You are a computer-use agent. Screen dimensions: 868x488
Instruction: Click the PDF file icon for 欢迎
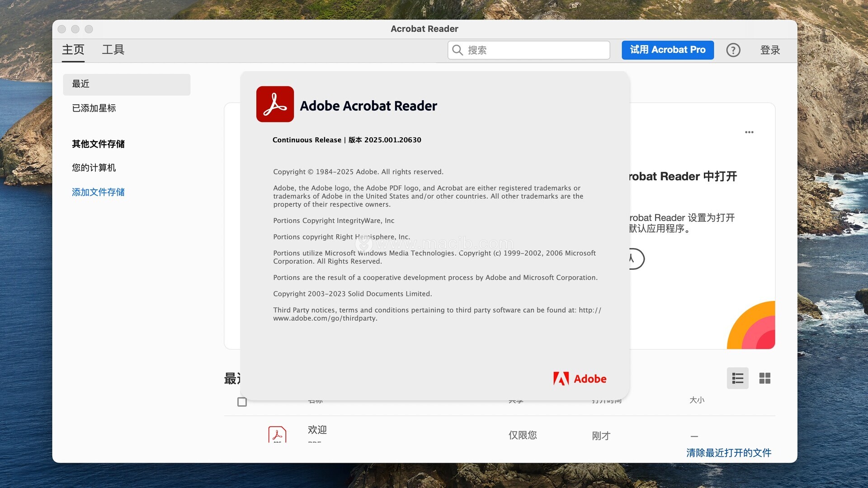pos(277,434)
